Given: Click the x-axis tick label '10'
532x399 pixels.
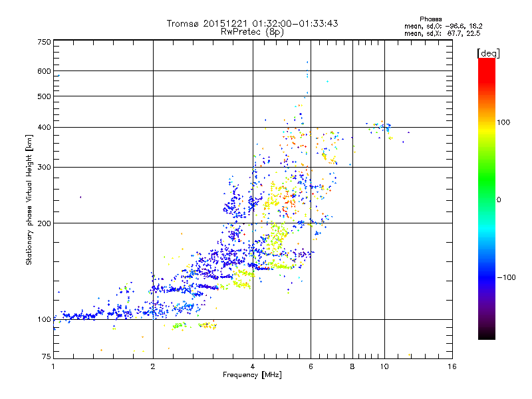Looking at the screenshot, I should 384,366.
